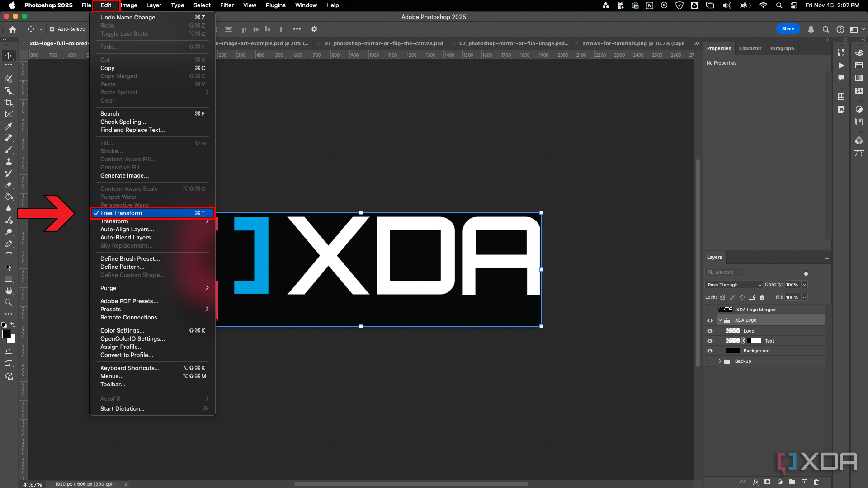
Task: Open layer styles fx icon
Action: [755, 482]
